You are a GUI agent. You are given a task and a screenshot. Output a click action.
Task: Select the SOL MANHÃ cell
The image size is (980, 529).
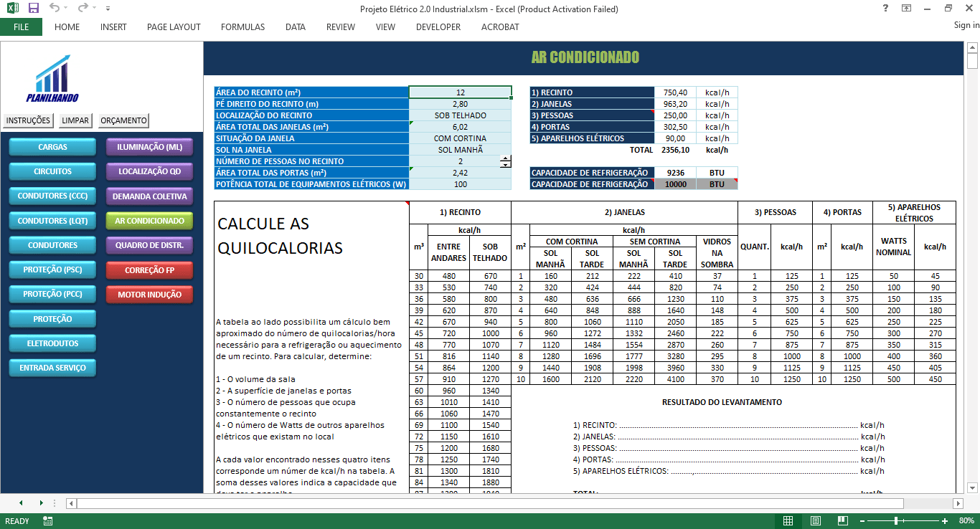(460, 150)
